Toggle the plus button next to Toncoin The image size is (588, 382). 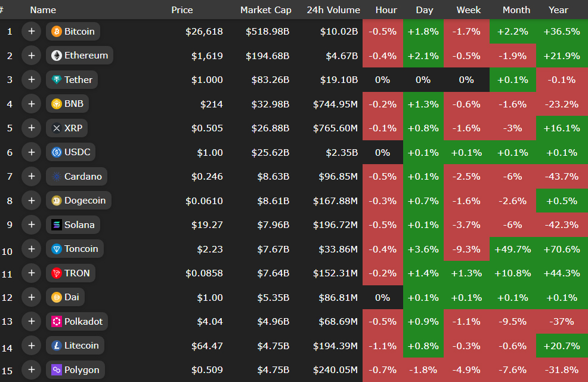[31, 249]
